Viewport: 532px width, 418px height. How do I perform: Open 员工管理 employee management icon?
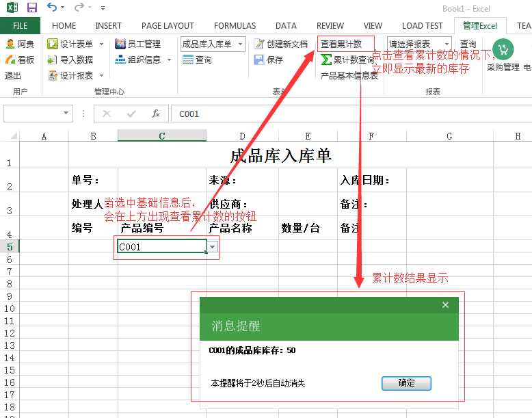coord(120,44)
